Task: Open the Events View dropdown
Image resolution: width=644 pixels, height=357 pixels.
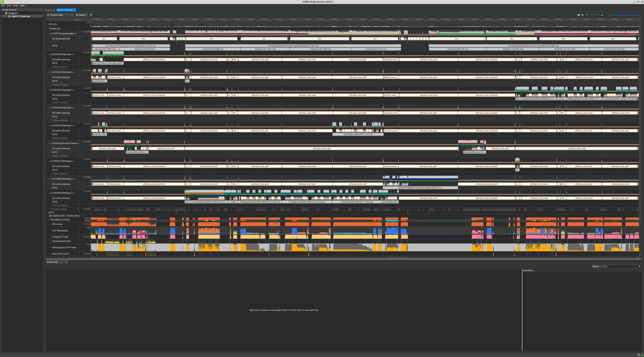Action: click(57, 262)
